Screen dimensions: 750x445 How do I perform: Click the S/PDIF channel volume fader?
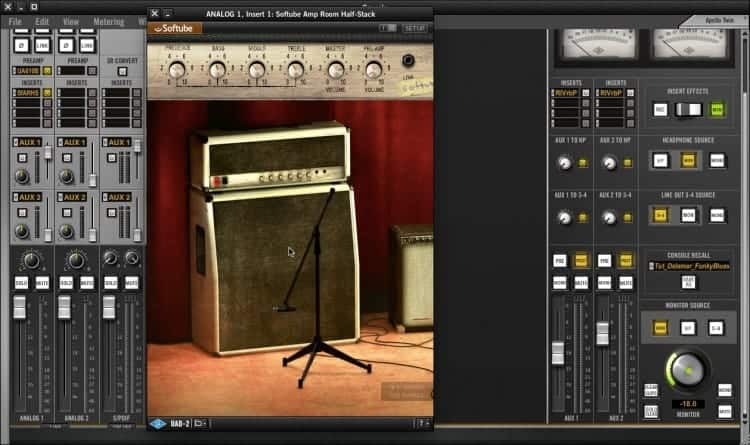pos(109,307)
